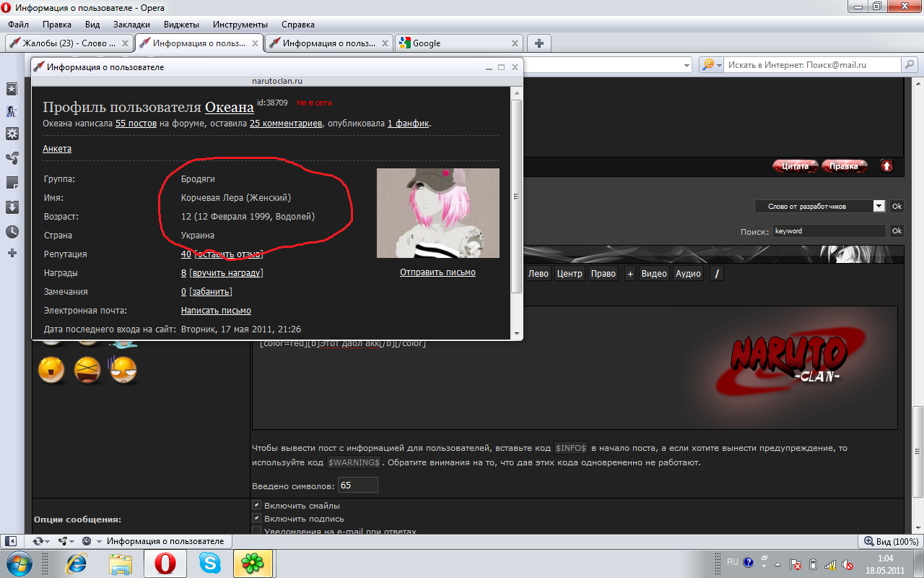The image size is (924, 578).
Task: Click the Написать письмо link
Action: pyautogui.click(x=216, y=311)
